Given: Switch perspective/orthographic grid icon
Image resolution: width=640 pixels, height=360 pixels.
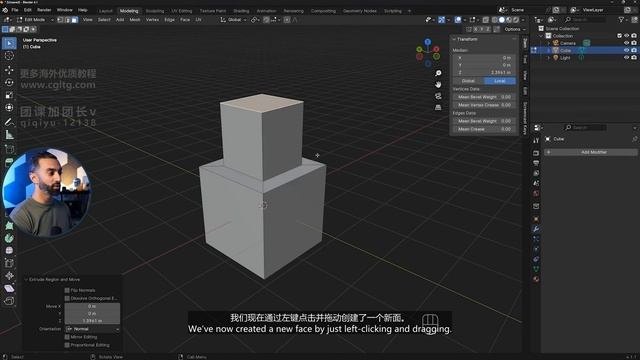Looking at the screenshot, I should pos(438,107).
